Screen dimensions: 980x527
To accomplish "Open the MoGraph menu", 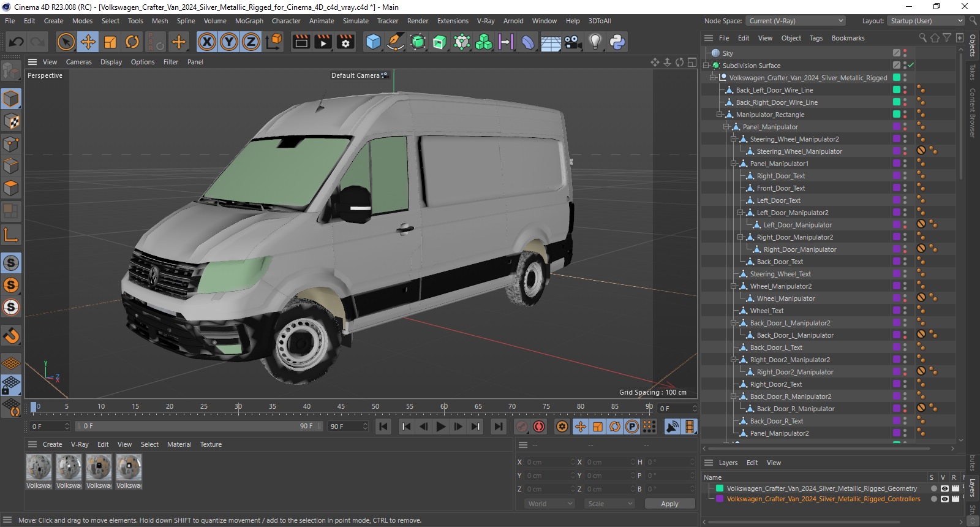I will [249, 21].
